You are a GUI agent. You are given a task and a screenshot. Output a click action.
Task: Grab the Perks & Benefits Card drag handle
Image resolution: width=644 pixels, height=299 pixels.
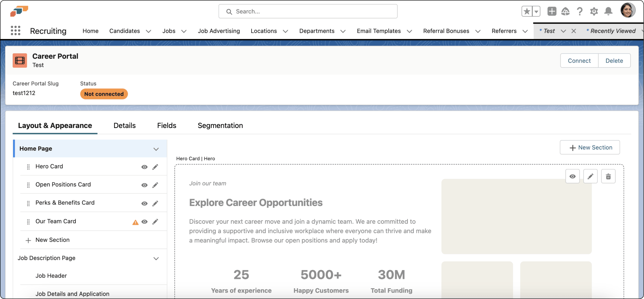tap(28, 204)
